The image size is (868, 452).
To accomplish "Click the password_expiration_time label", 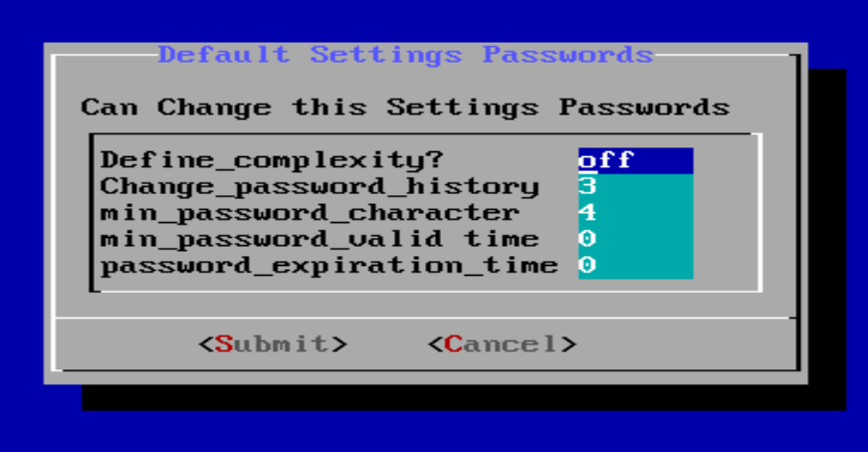I will tap(329, 266).
